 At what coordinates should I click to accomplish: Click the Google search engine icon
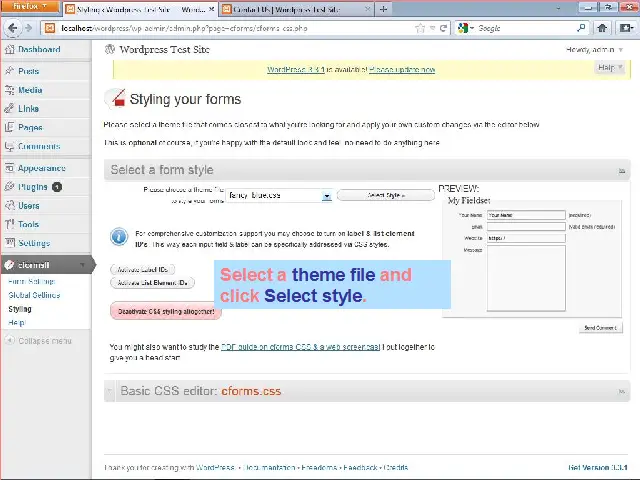462,28
